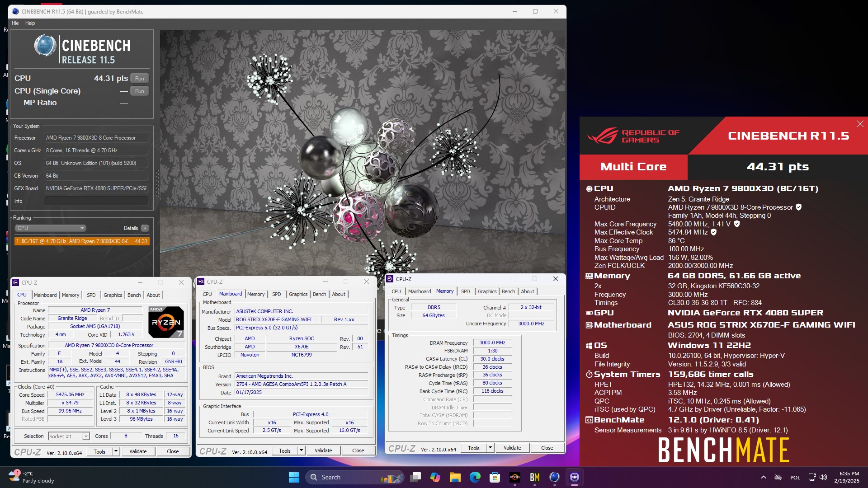The width and height of the screenshot is (868, 488).
Task: Click the Cinebench title bar icon
Action: pyautogui.click(x=15, y=12)
